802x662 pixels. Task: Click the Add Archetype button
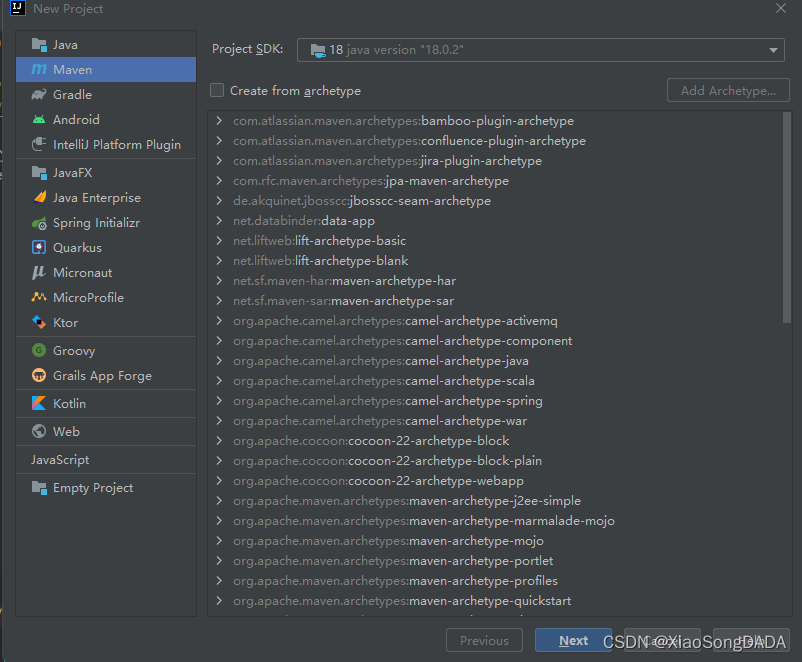click(x=728, y=91)
